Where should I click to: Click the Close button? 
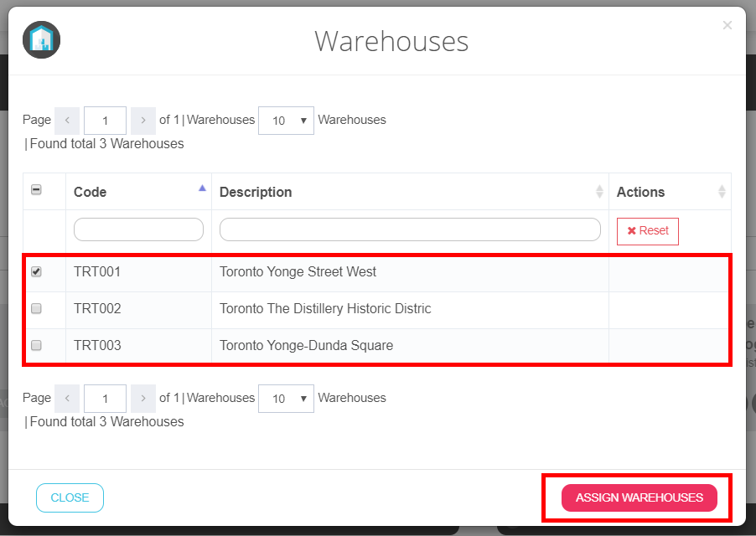tap(70, 497)
